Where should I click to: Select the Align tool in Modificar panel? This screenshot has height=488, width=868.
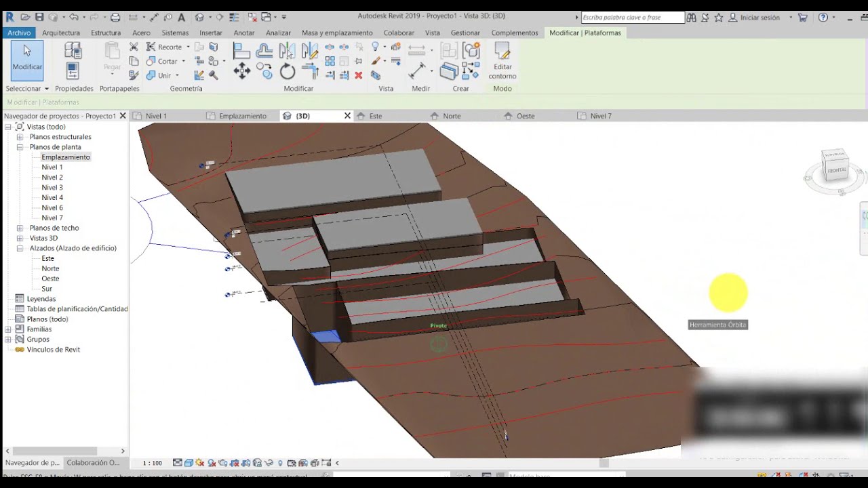pos(242,50)
